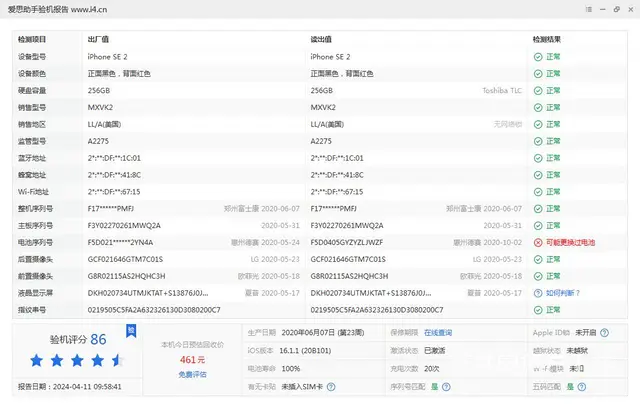Open the list menu icon in title bar
This screenshot has width=640, height=407.
click(589, 9)
